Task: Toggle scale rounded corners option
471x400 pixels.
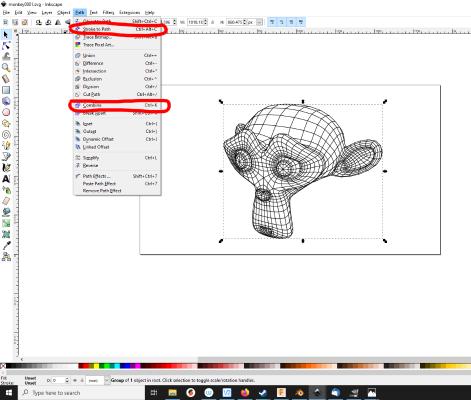Action: point(282,22)
